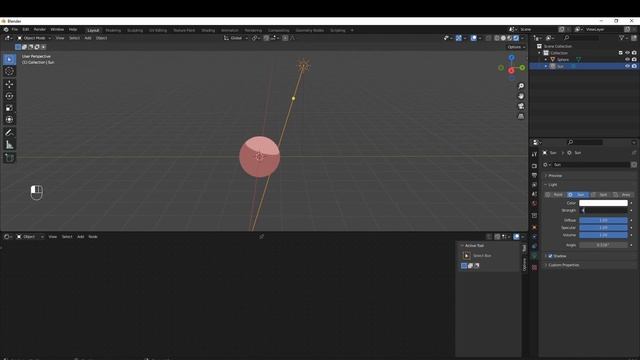Click the Angle value field
This screenshot has height=360, width=640.
point(603,245)
